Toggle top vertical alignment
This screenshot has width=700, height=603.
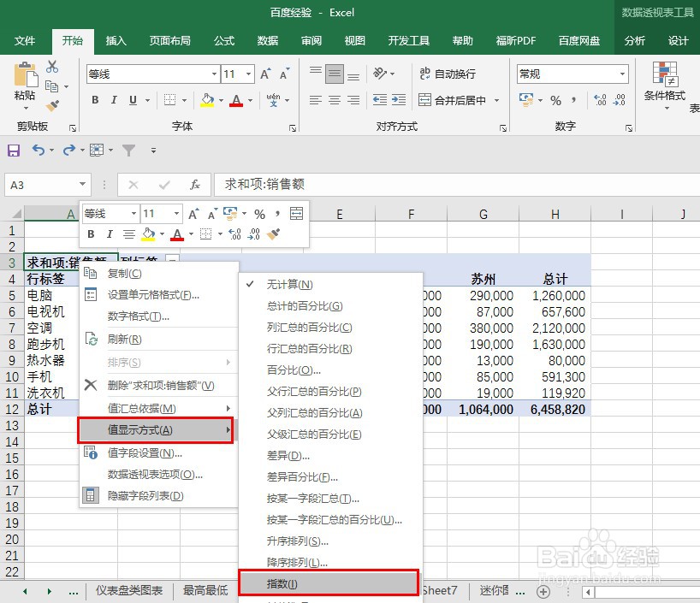[x=316, y=71]
